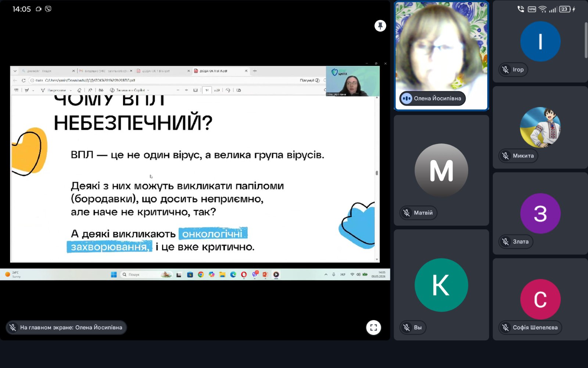This screenshot has width=588, height=368.
Task: Click the 'Пошук' taskbar search box
Action: [146, 275]
